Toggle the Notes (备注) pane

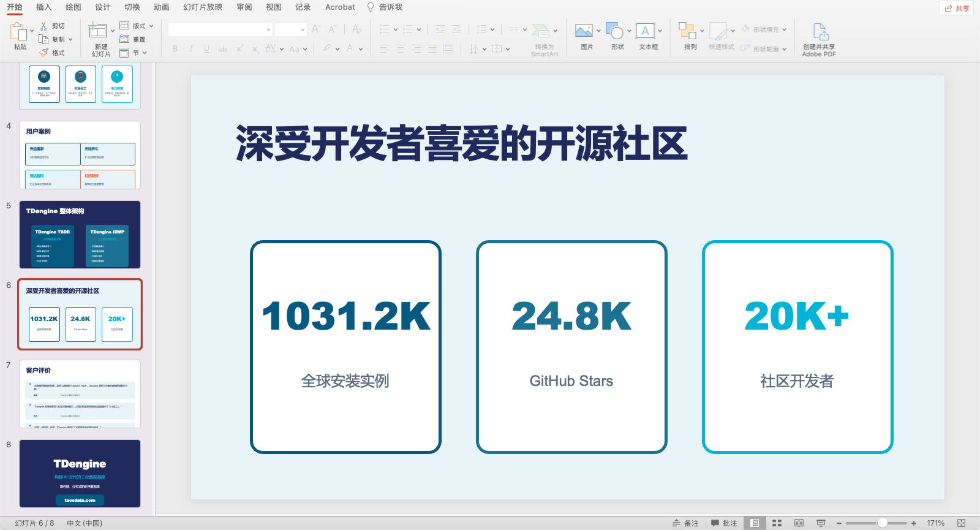tap(685, 523)
